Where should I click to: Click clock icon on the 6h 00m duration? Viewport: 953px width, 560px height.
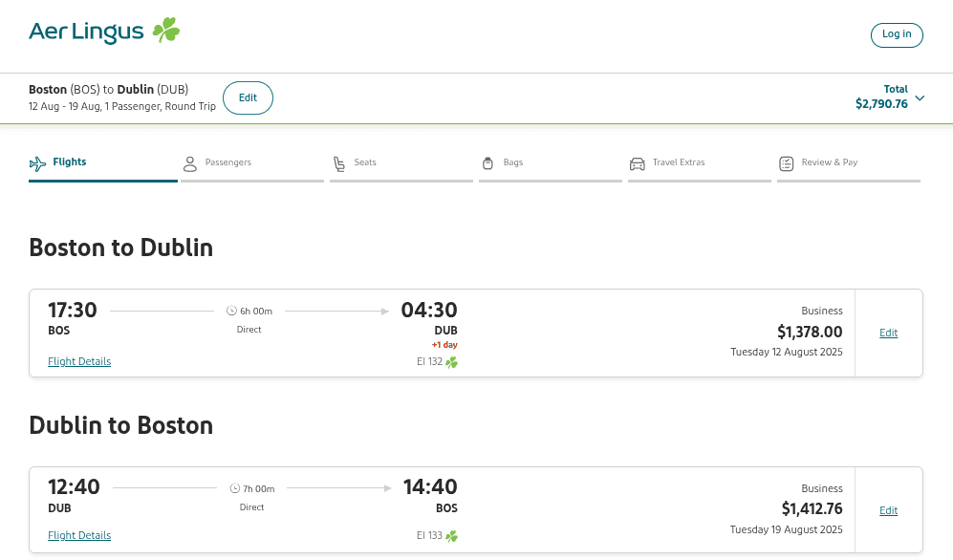point(231,311)
